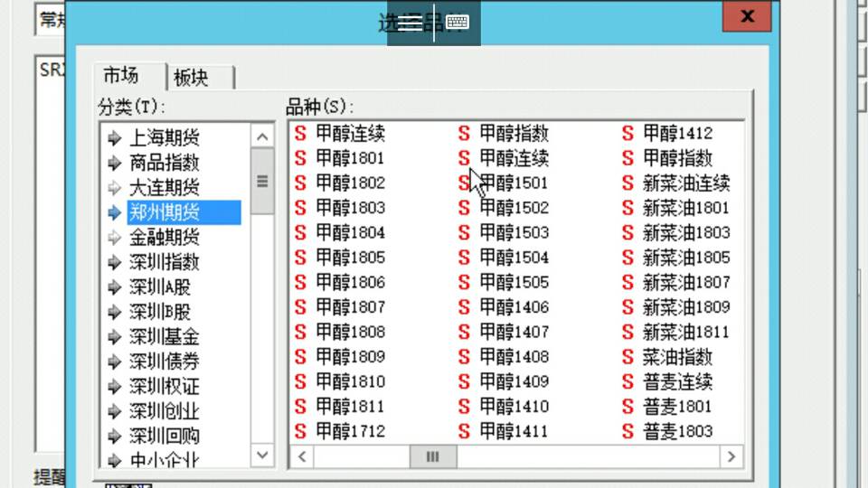Screen dimensions: 868x488
Task: Select 金融期货 category
Action: pyautogui.click(x=164, y=238)
